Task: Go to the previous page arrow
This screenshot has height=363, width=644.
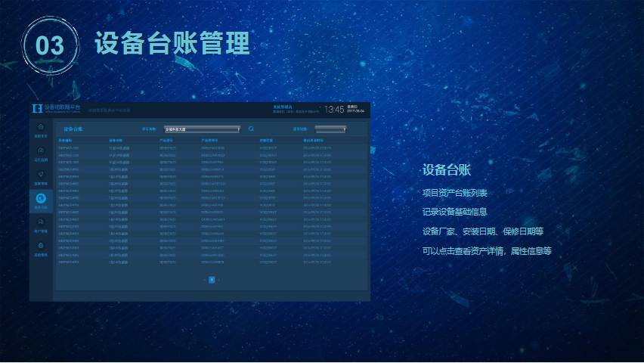Action: tap(204, 280)
